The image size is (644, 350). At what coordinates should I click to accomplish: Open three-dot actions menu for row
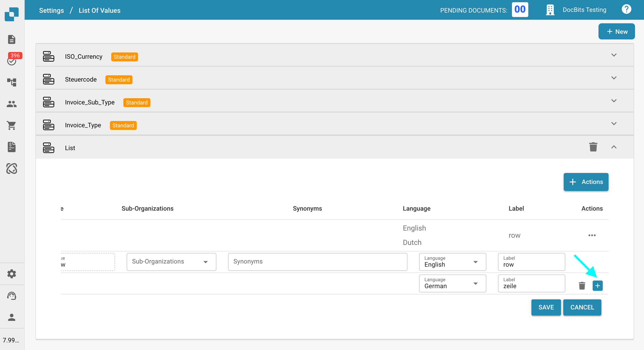[x=592, y=235]
